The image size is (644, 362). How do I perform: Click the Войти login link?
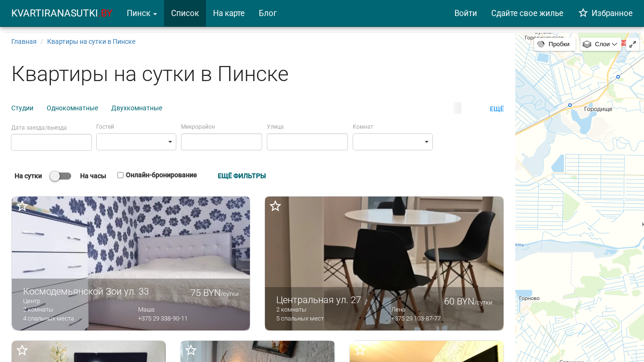465,13
